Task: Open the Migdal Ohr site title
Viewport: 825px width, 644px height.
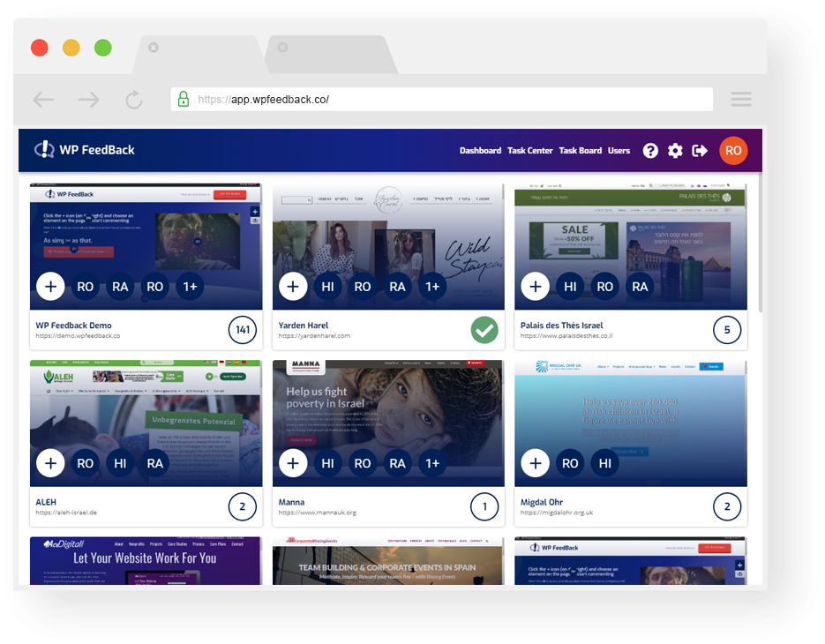Action: pos(542,502)
